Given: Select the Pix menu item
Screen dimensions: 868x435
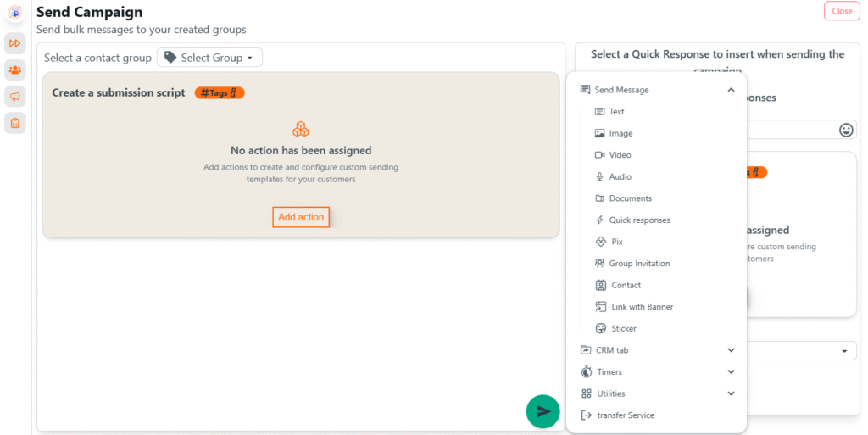Looking at the screenshot, I should pyautogui.click(x=616, y=242).
